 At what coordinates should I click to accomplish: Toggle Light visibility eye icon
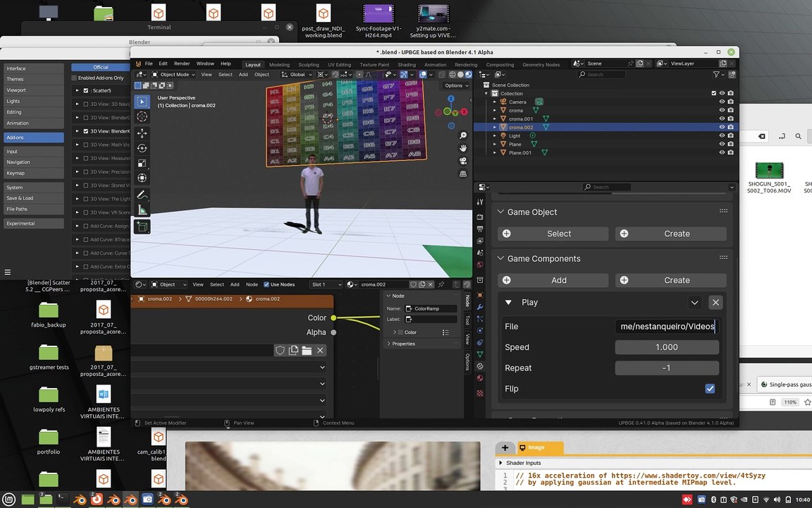tap(722, 135)
